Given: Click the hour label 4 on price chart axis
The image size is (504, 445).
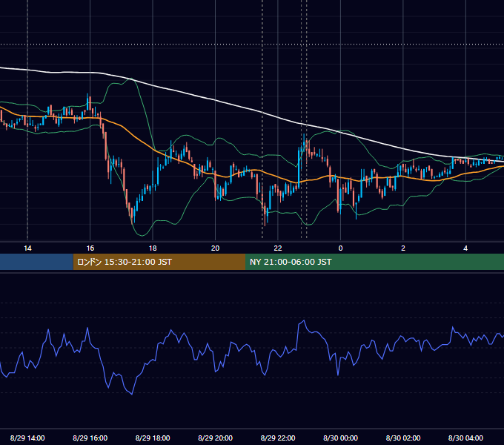Looking at the screenshot, I should (x=465, y=248).
